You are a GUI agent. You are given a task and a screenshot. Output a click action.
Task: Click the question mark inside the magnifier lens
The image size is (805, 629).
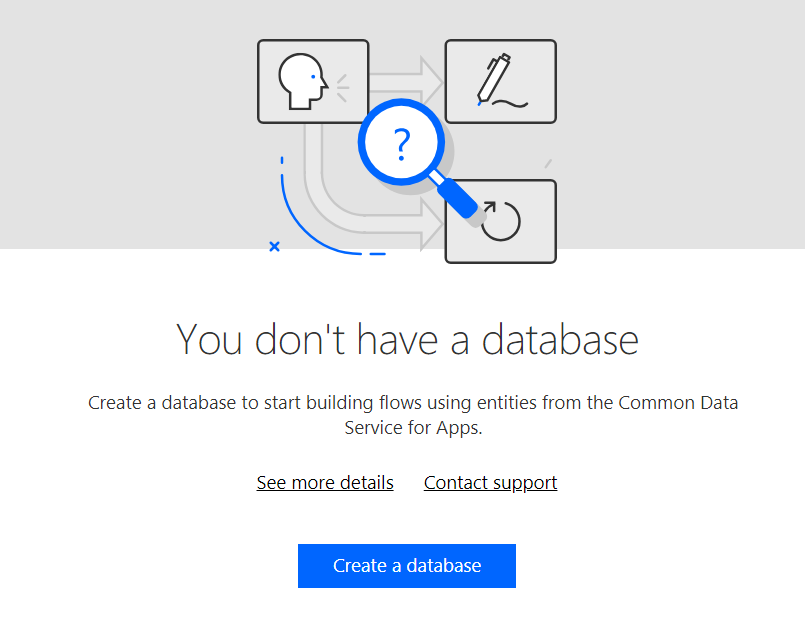tap(400, 142)
